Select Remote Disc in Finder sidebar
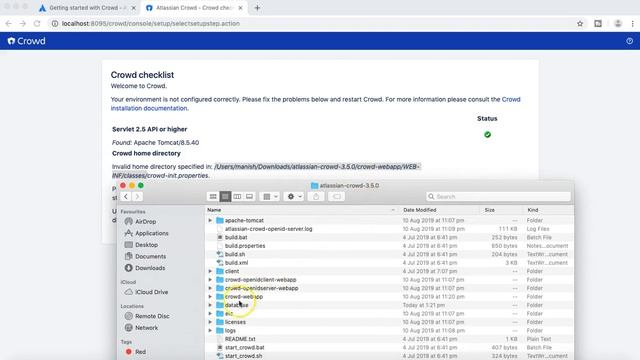 pyautogui.click(x=147, y=316)
